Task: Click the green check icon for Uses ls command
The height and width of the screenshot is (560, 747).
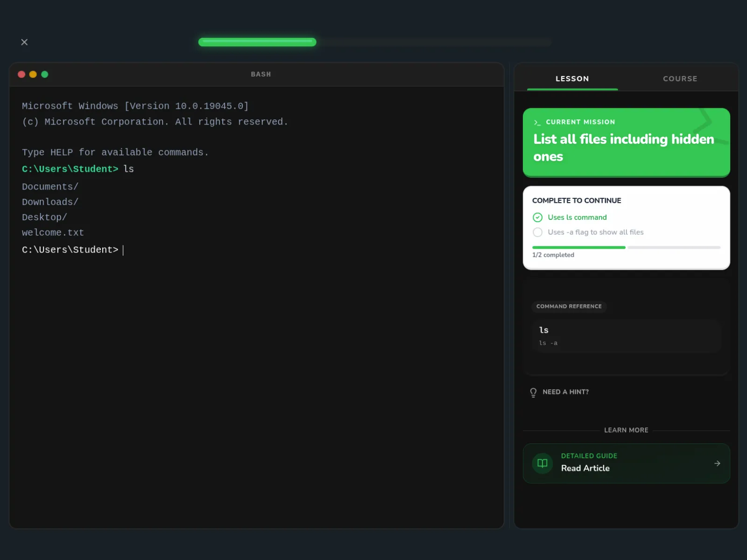Action: click(x=538, y=217)
